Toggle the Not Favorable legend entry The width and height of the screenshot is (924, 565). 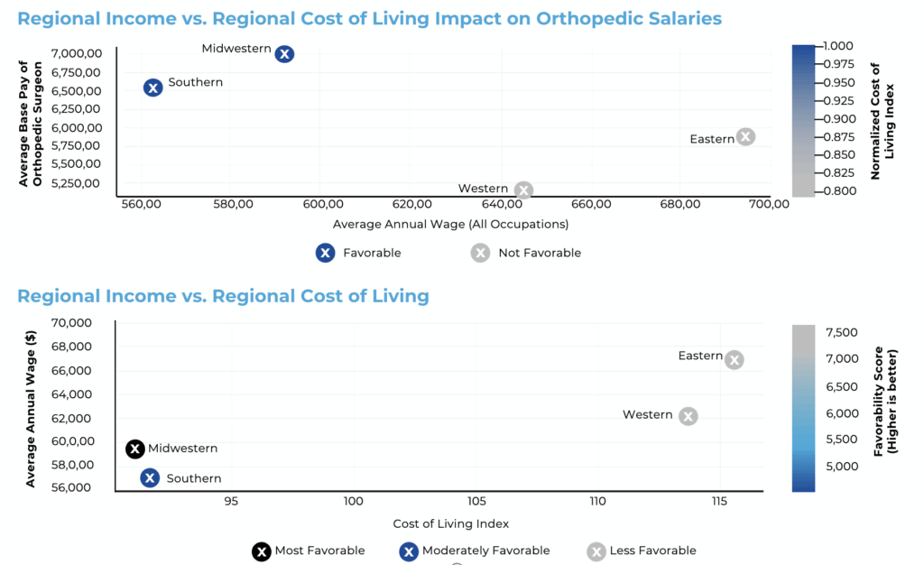click(x=526, y=253)
